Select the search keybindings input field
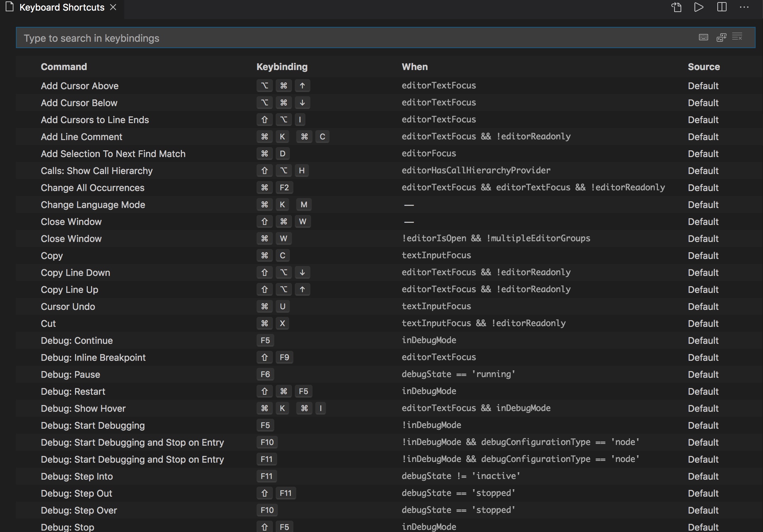The height and width of the screenshot is (532, 763). tap(381, 37)
